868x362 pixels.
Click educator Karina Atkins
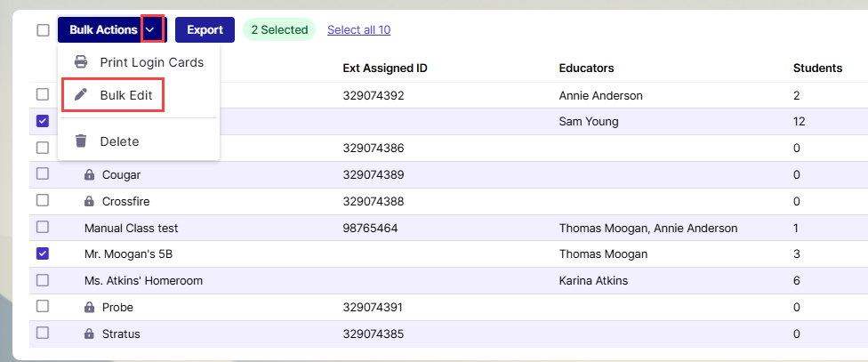[593, 281]
